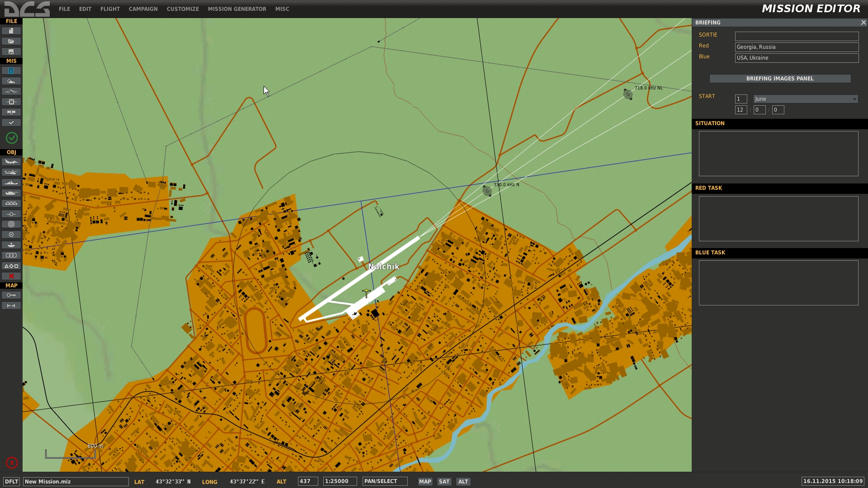Click the DFLT button in status bar
868x488 pixels.
click(x=12, y=482)
